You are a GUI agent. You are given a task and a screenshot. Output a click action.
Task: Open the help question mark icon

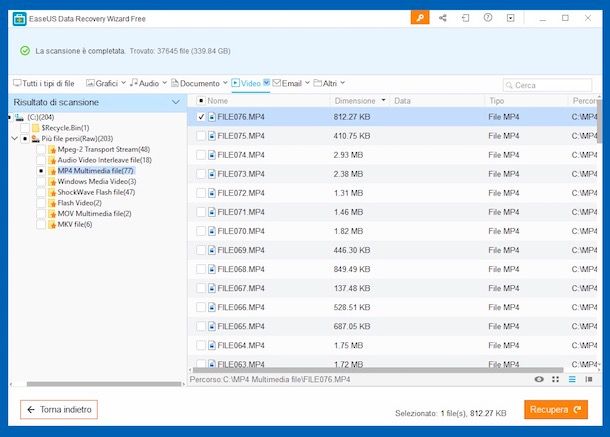click(488, 18)
